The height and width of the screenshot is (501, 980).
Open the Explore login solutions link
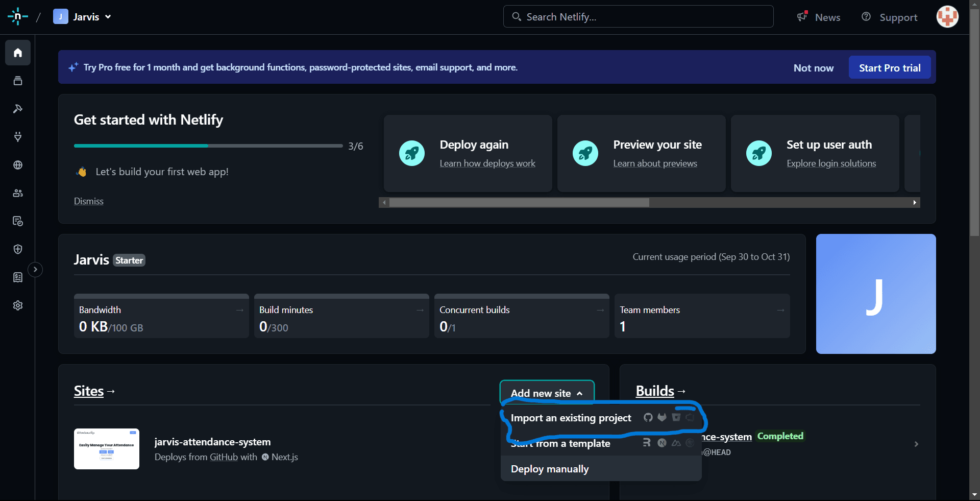coord(831,163)
